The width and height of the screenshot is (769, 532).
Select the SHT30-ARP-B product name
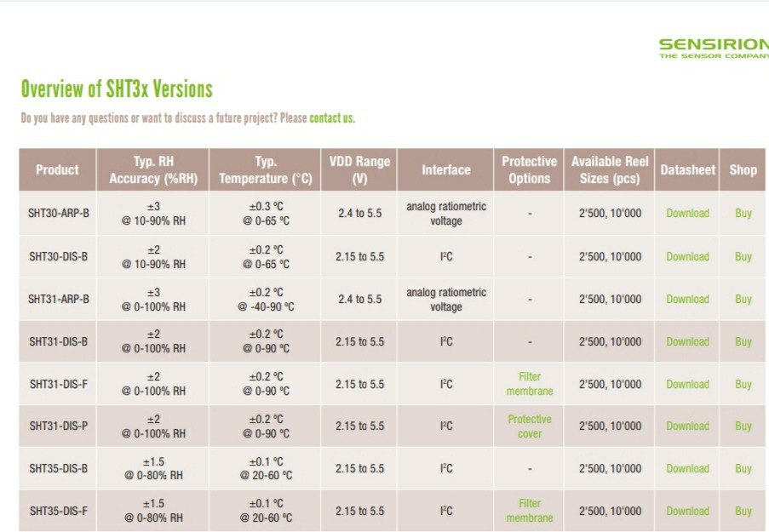[x=59, y=214]
